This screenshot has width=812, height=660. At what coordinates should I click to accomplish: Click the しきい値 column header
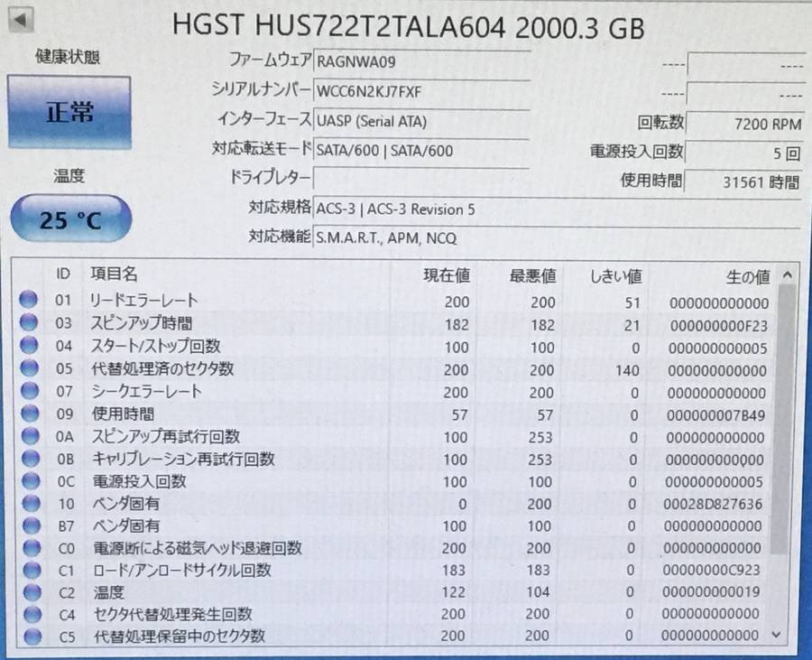click(x=615, y=276)
